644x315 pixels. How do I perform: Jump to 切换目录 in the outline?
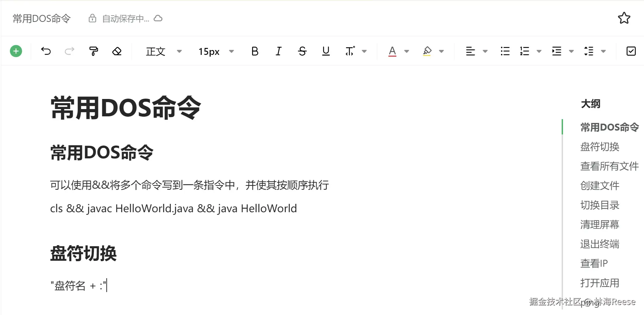600,205
